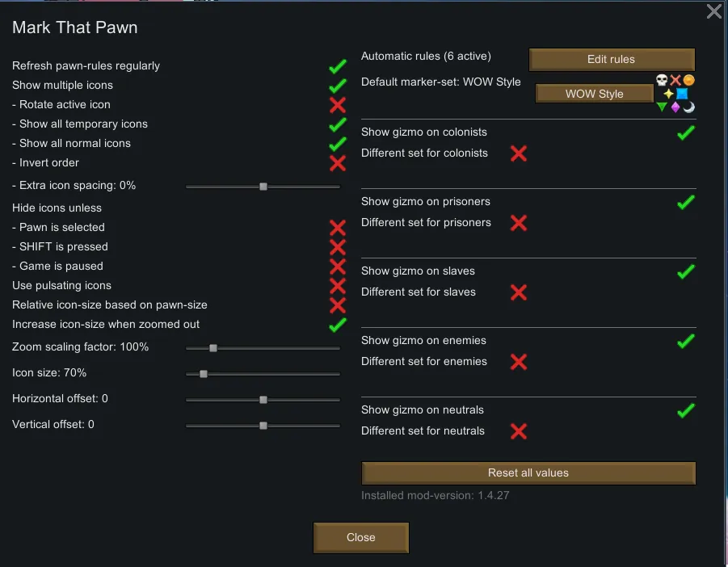Enable 'Rotate active icon' option
This screenshot has height=567, width=728.
(338, 105)
